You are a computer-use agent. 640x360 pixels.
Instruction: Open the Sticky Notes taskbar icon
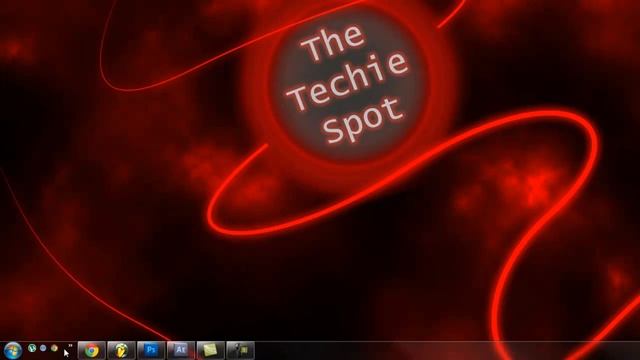(x=211, y=351)
